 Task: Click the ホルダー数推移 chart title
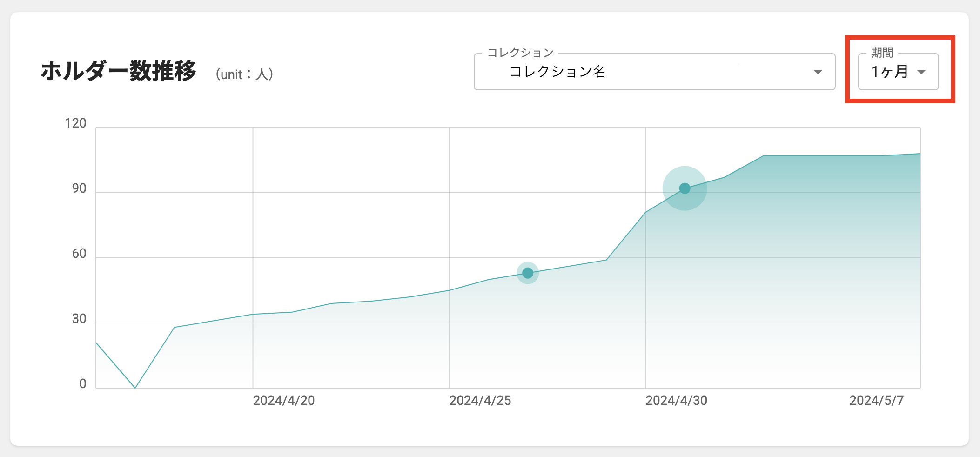pyautogui.click(x=118, y=72)
